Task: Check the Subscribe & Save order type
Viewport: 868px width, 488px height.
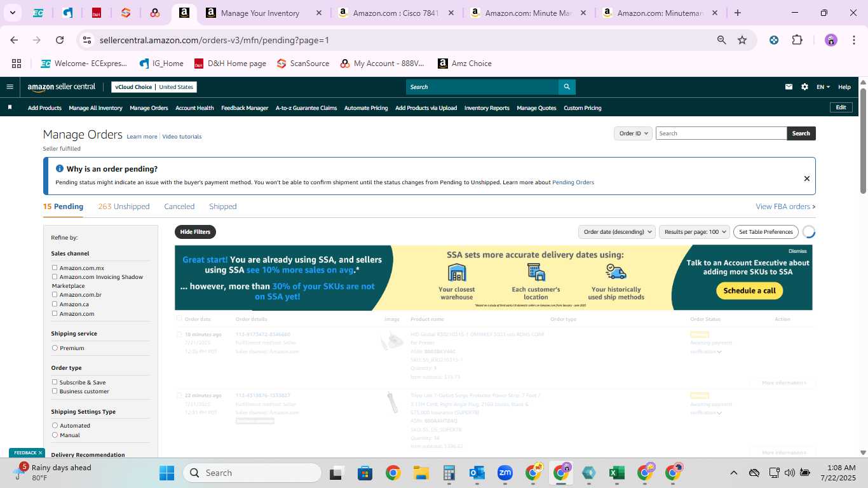Action: [55, 382]
